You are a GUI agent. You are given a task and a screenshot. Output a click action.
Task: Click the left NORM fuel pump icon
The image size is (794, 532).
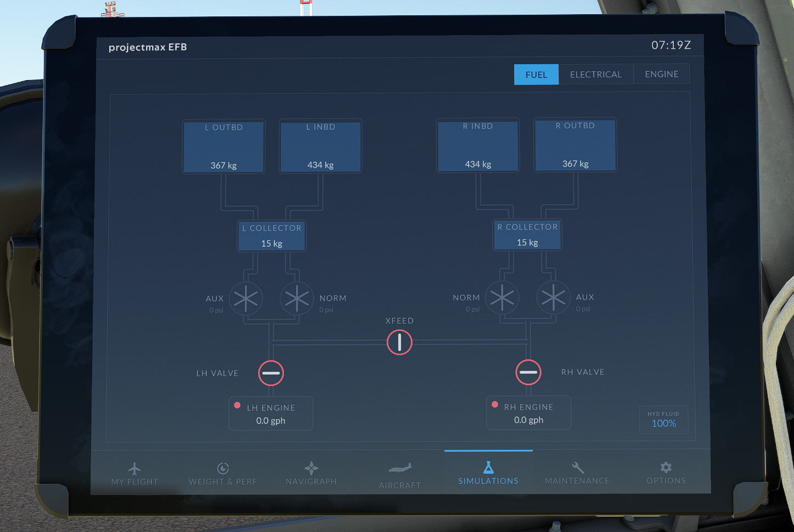[297, 298]
